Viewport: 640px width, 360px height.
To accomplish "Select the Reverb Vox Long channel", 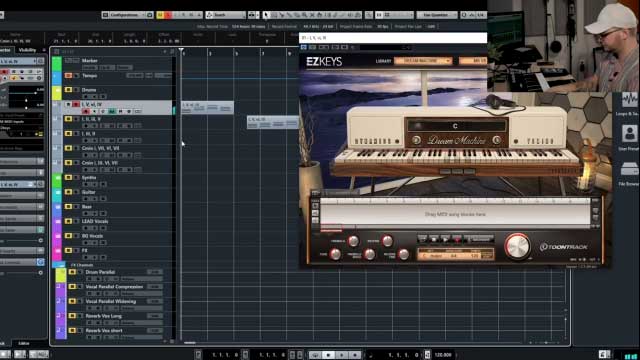I will (104, 316).
